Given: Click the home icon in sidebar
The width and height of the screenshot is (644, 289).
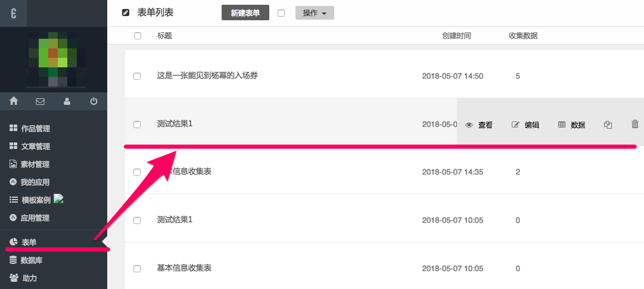Looking at the screenshot, I should tap(14, 101).
